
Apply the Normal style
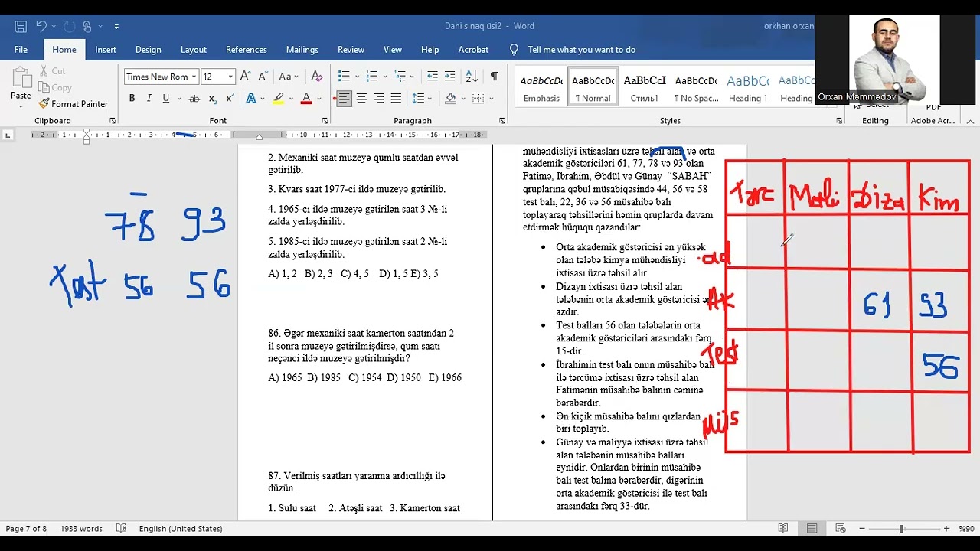[593, 87]
